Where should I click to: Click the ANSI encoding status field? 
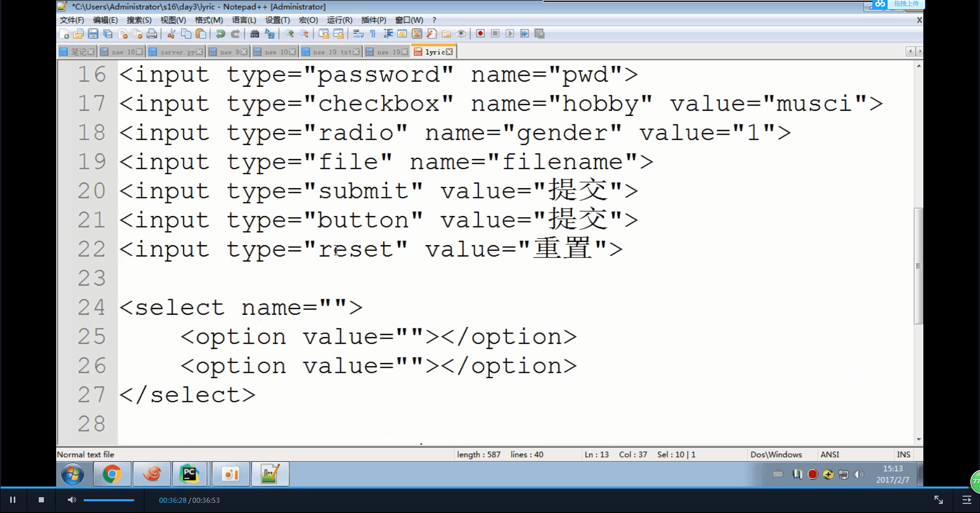pos(829,454)
